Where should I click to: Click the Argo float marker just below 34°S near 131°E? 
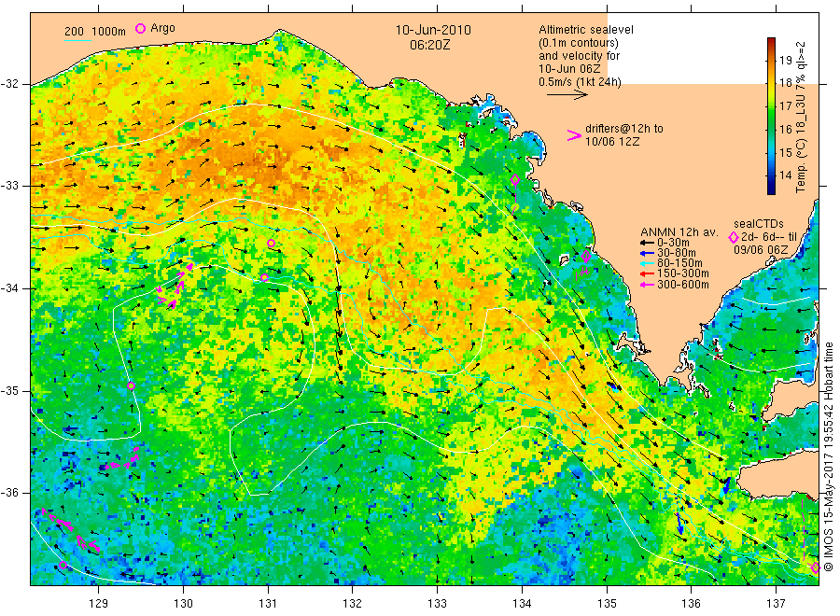pos(265,277)
